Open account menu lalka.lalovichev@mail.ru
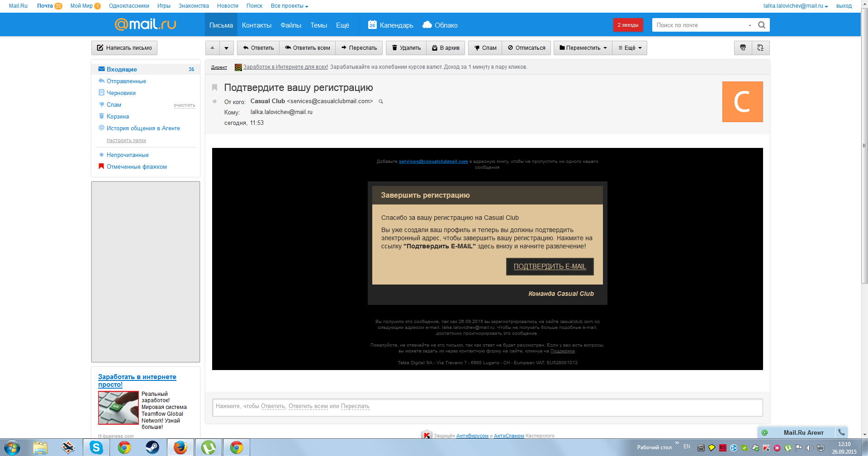The width and height of the screenshot is (868, 456). click(x=796, y=6)
